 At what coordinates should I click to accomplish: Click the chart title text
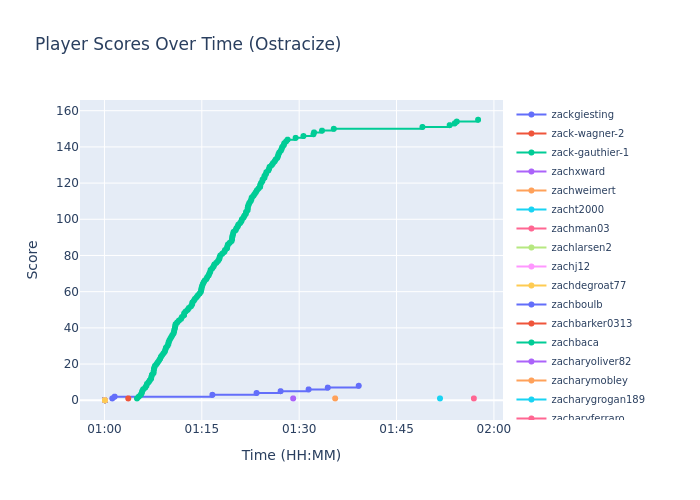[188, 45]
